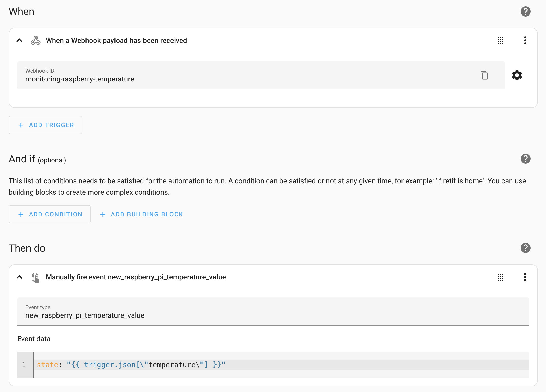The height and width of the screenshot is (392, 546).
Task: Focus the Event type field
Action: tap(273, 312)
